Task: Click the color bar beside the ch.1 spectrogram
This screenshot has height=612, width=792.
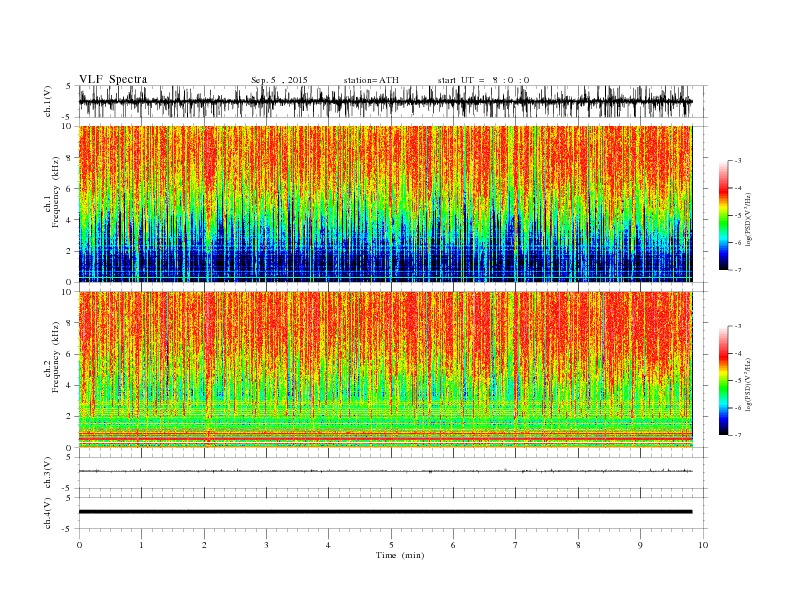Action: click(723, 216)
